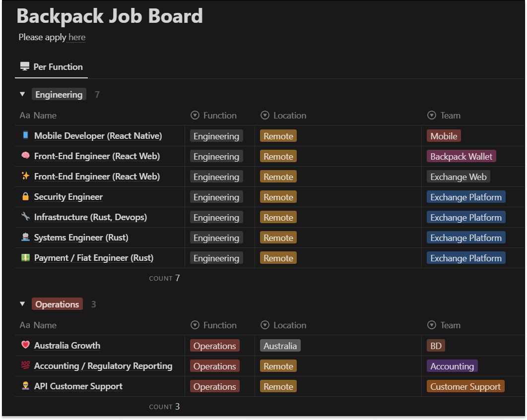Click the wrench icon beside Infrastructure role
Image resolution: width=527 pixels, height=420 pixels.
tap(25, 217)
